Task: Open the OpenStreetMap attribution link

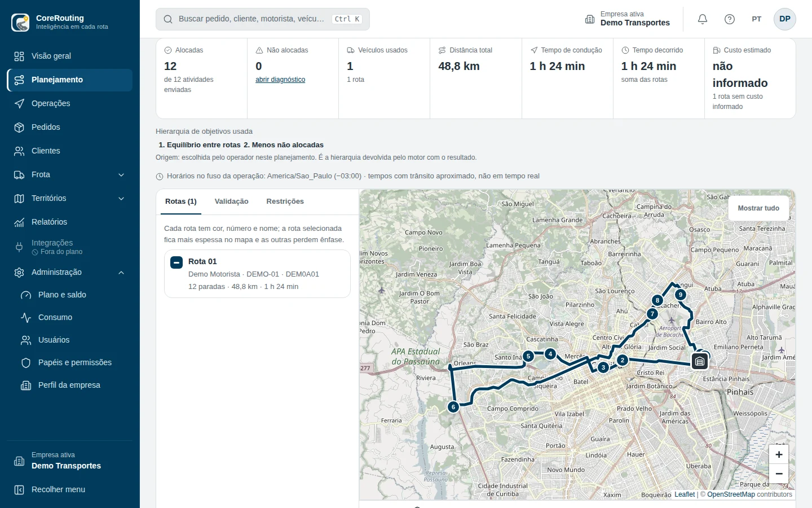Action: click(731, 494)
